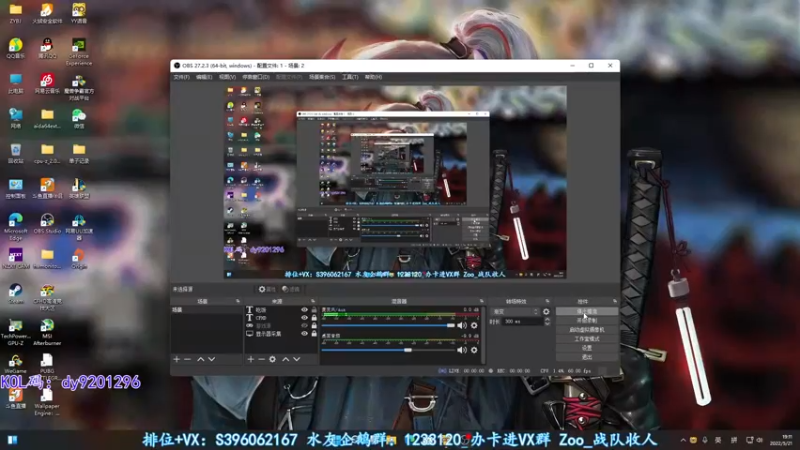Mute the 麦克风/Aux channel speaker icon
800x450 pixels.
click(x=462, y=325)
